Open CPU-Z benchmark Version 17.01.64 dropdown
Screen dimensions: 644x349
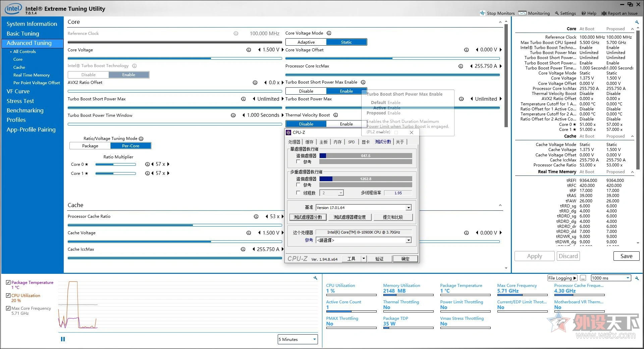[x=364, y=208]
